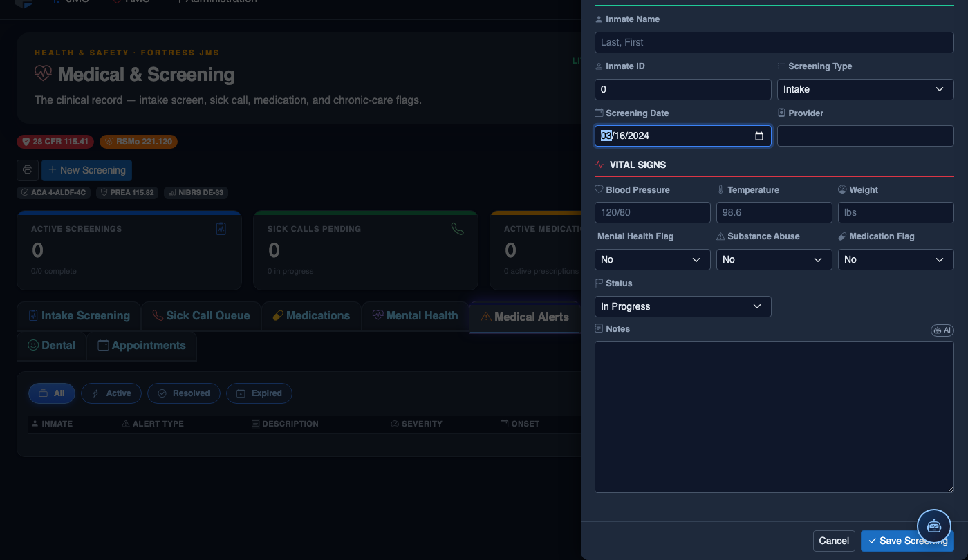Click the RSMo 221.120 badge

tap(139, 142)
